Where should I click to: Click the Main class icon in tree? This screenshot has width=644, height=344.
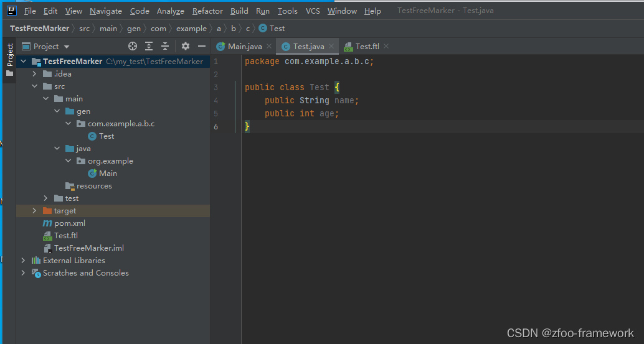(x=92, y=174)
